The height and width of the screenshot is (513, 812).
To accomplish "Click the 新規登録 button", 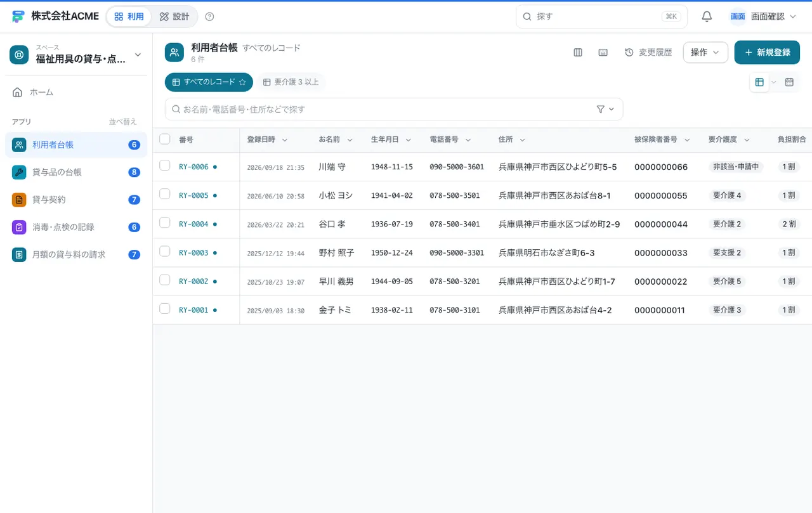I will (767, 53).
